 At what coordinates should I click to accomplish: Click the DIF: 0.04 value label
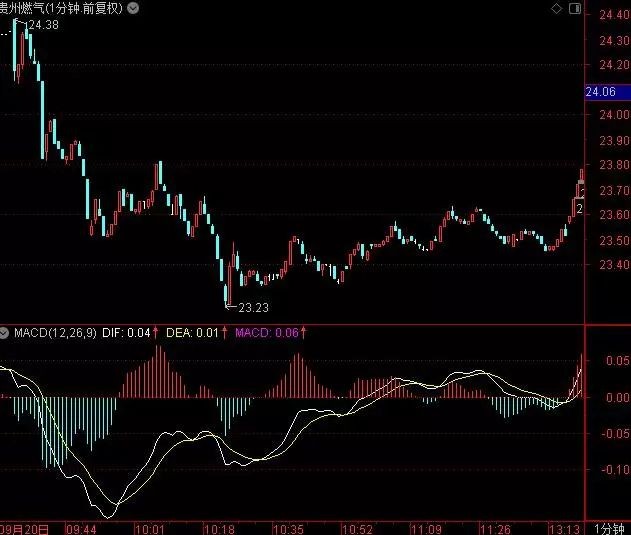126,333
